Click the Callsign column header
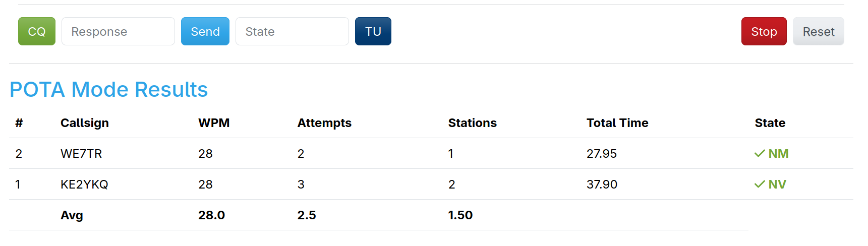The image size is (868, 246). (x=85, y=123)
